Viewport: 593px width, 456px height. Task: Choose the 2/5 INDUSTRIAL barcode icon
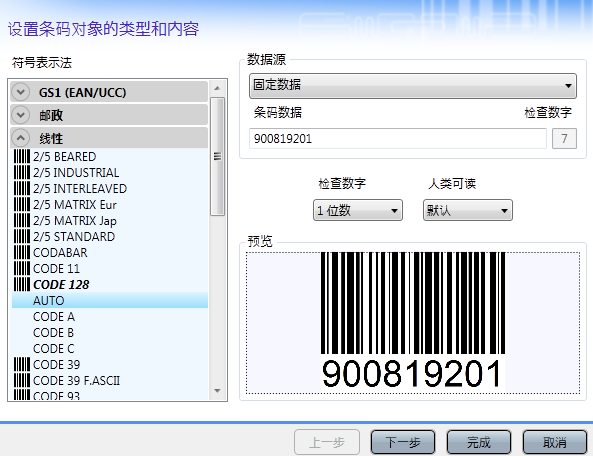(x=22, y=172)
